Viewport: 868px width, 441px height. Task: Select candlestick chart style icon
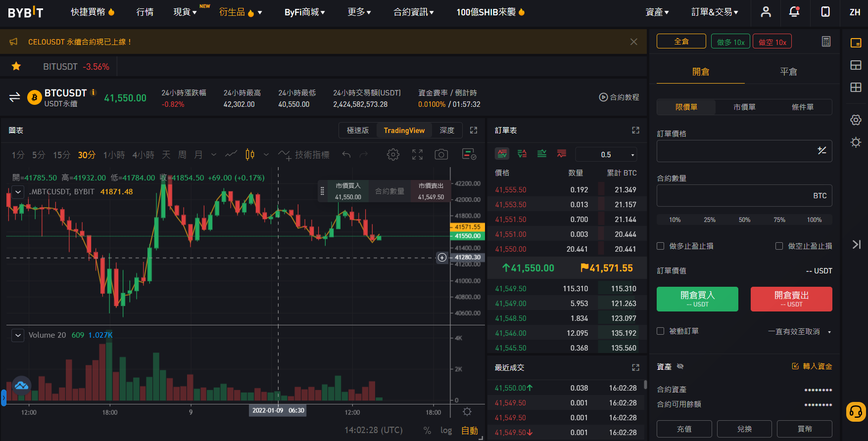(x=250, y=155)
